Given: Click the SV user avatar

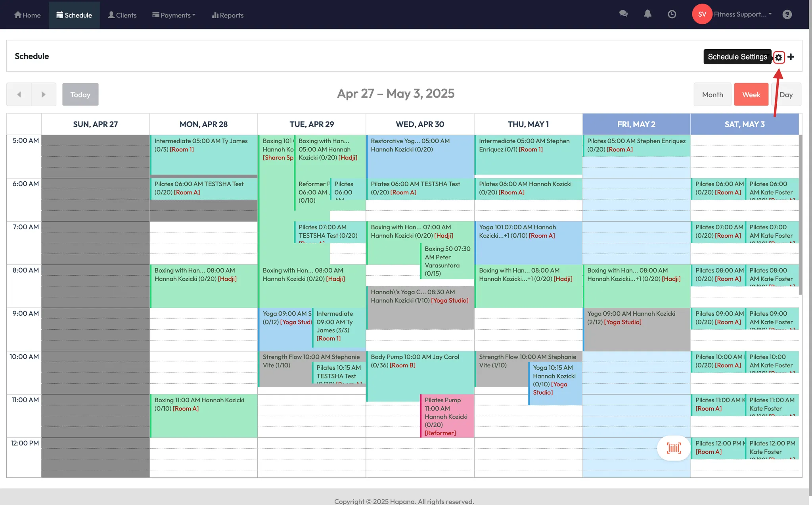Looking at the screenshot, I should coord(702,14).
